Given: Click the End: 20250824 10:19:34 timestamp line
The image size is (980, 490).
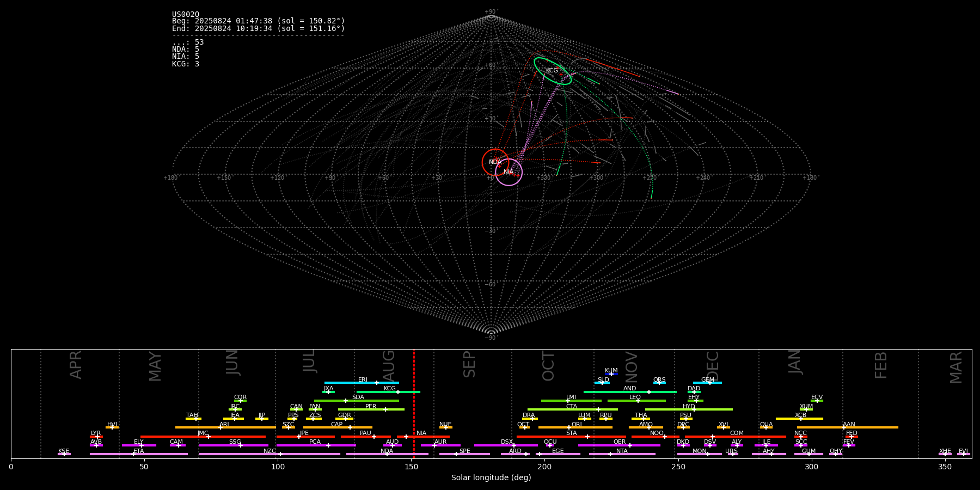Looking at the screenshot, I should click(259, 28).
